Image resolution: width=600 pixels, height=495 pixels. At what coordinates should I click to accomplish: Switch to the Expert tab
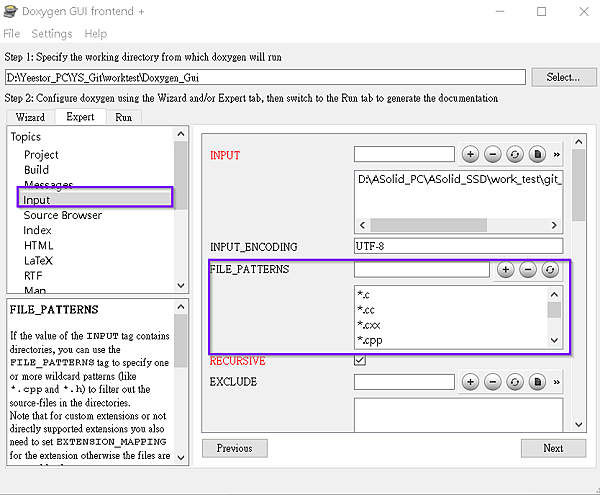coord(80,116)
